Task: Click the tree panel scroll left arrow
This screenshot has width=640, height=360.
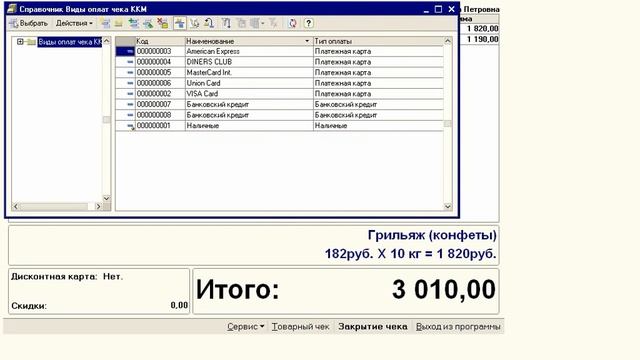Action: pyautogui.click(x=16, y=207)
